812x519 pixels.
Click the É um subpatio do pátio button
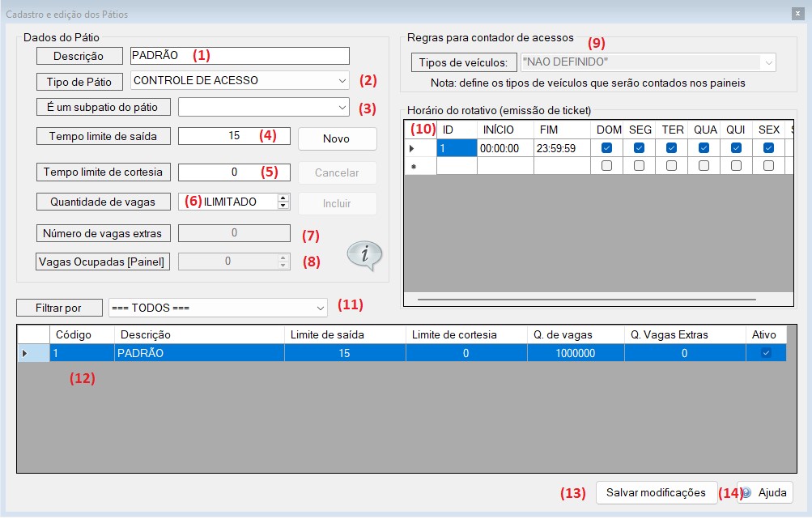(103, 107)
